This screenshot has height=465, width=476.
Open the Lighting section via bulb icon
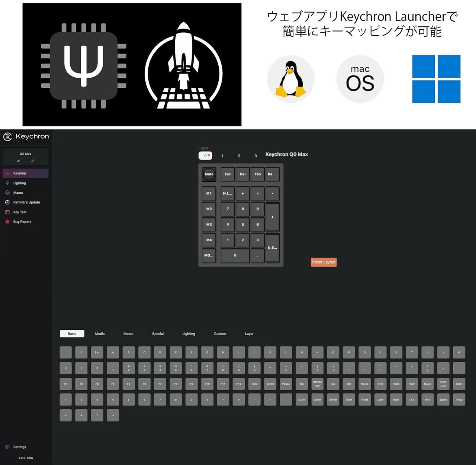pyautogui.click(x=7, y=183)
